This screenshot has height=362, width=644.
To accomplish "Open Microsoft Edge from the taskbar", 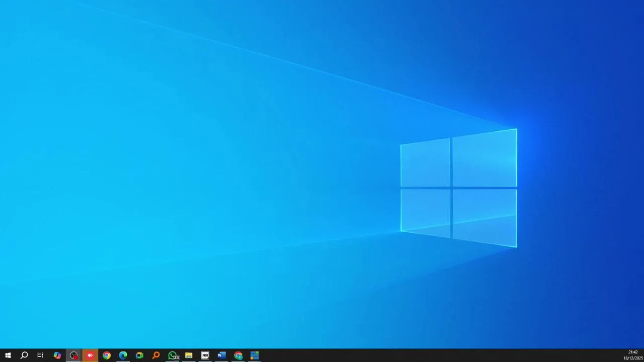I will pyautogui.click(x=123, y=355).
